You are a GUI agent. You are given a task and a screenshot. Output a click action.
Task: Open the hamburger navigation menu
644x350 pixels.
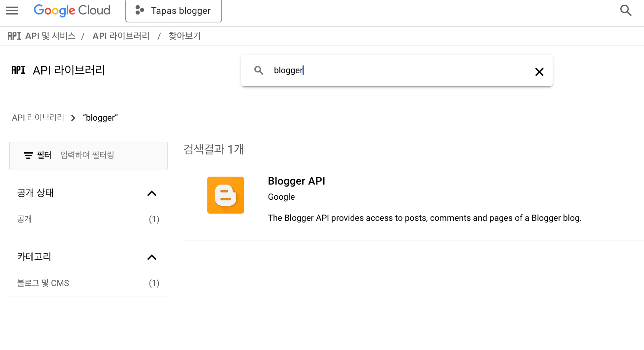12,11
